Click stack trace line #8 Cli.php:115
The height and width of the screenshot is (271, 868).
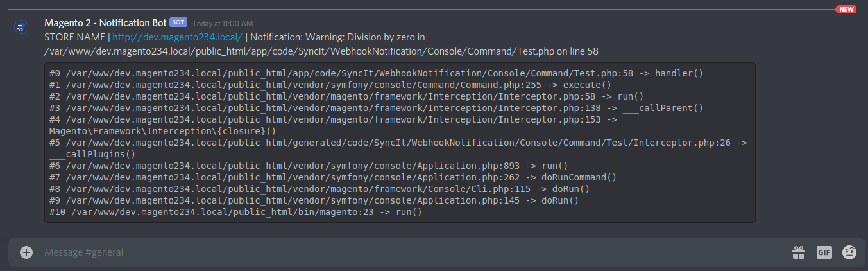(319, 189)
